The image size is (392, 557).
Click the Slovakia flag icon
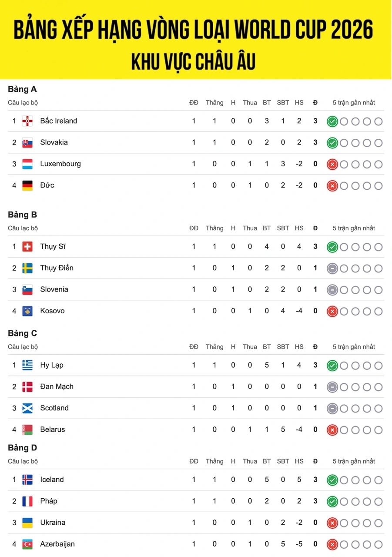(27, 143)
